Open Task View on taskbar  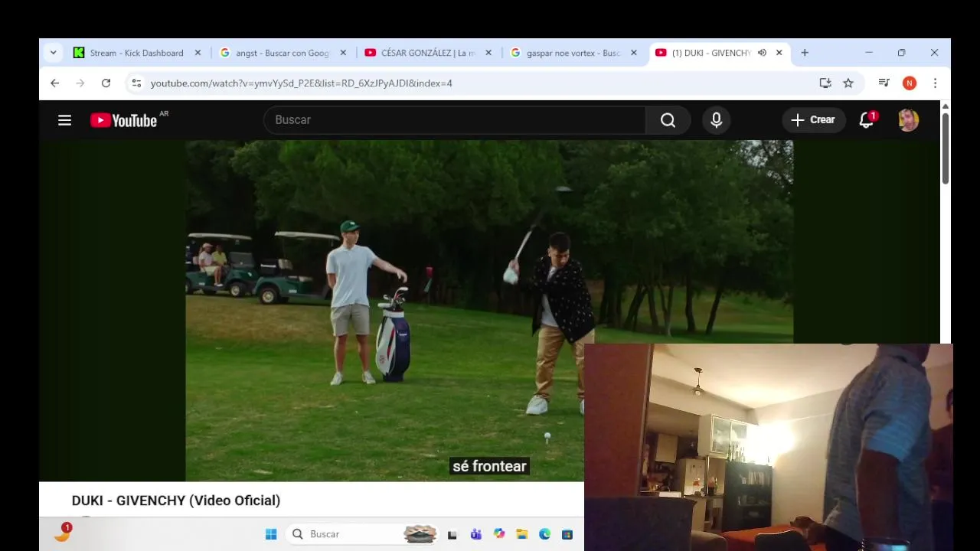click(452, 534)
